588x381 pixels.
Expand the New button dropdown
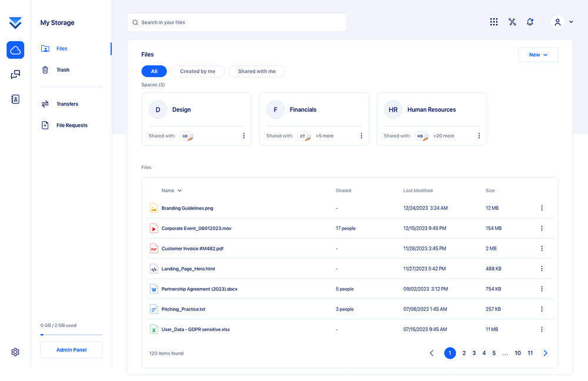coord(538,54)
